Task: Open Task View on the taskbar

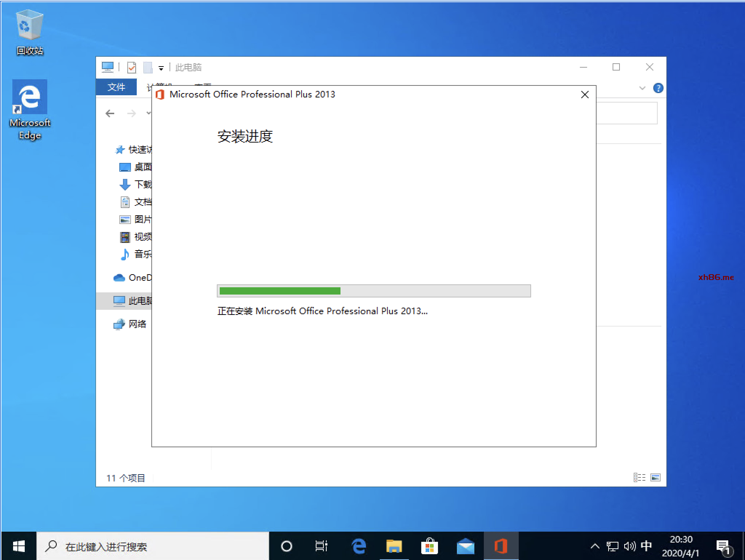Action: [322, 546]
